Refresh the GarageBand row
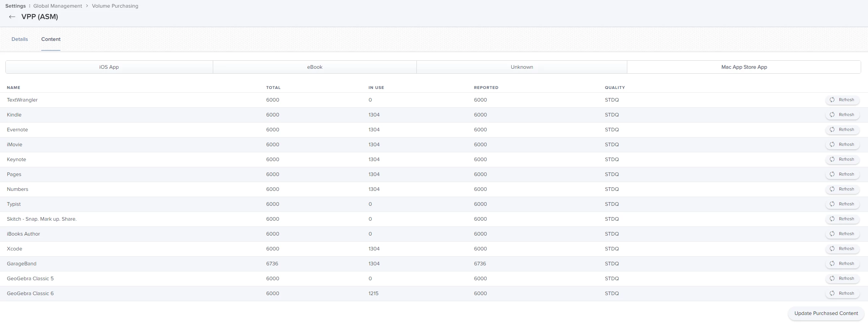This screenshot has height=331, width=868. 842,263
